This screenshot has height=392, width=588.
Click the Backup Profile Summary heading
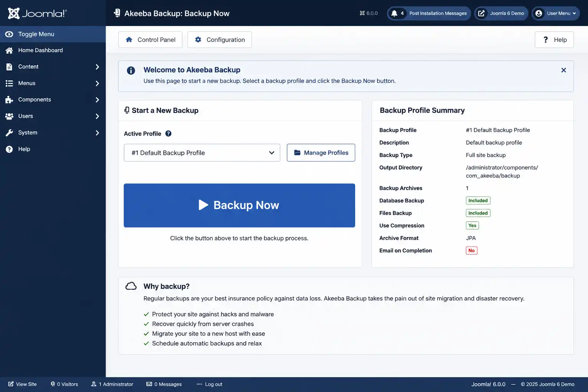click(422, 110)
